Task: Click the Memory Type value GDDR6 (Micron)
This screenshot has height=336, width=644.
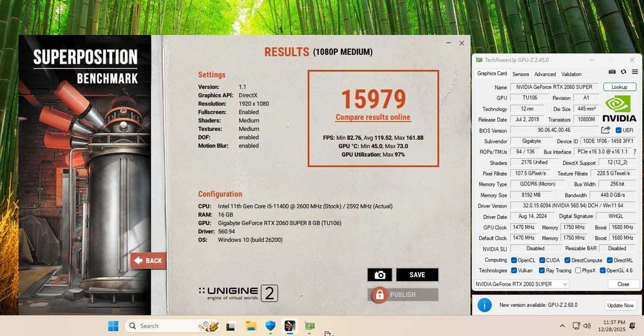Action: point(537,184)
